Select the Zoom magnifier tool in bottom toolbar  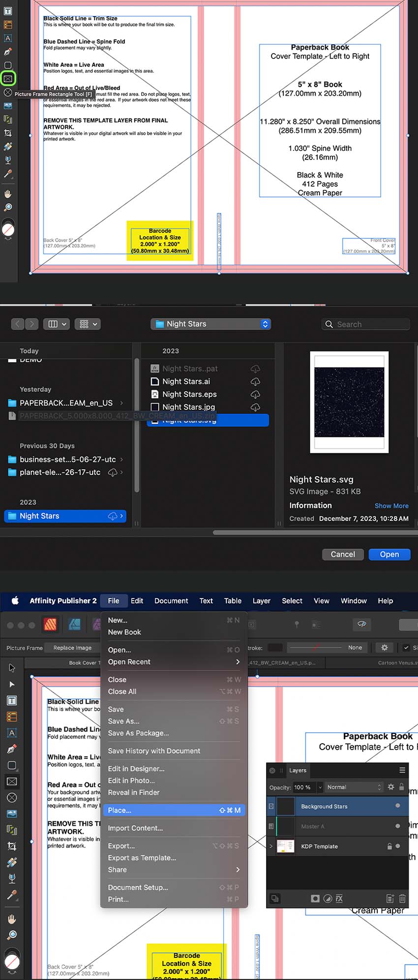12,934
